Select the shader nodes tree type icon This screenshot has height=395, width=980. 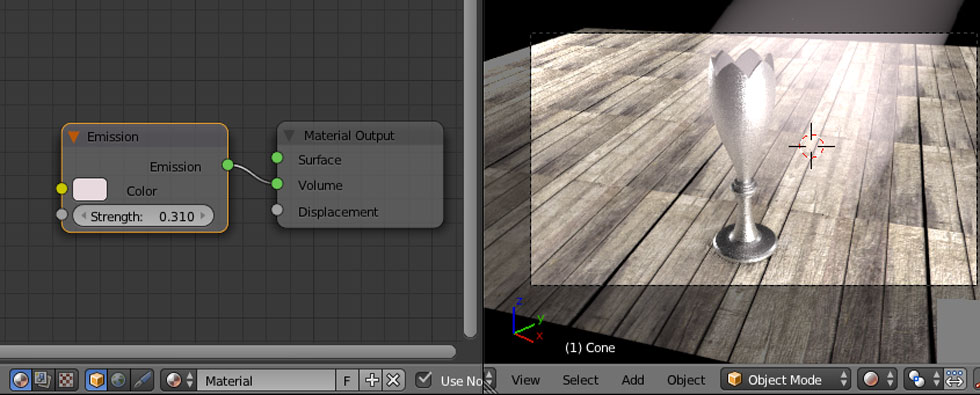[x=21, y=380]
